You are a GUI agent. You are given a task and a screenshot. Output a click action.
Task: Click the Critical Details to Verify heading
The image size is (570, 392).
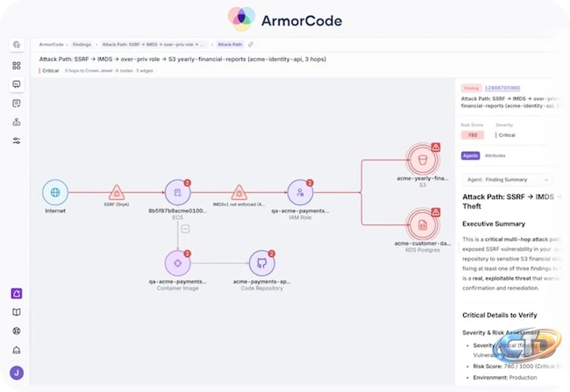coord(499,315)
